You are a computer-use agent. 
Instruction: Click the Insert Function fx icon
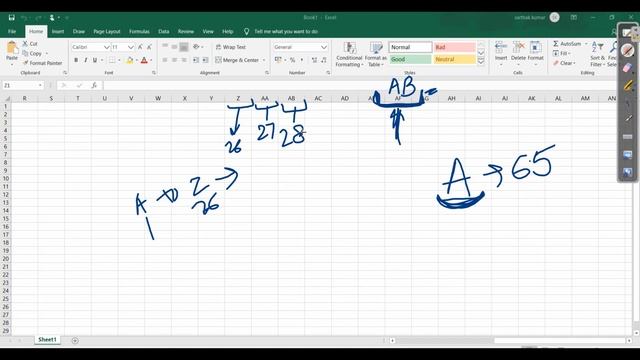coord(94,85)
